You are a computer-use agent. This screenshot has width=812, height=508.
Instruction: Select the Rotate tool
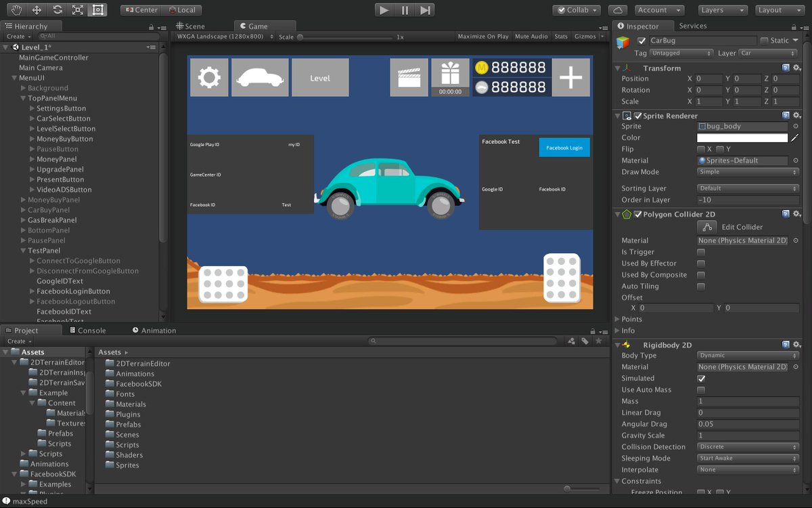point(56,9)
